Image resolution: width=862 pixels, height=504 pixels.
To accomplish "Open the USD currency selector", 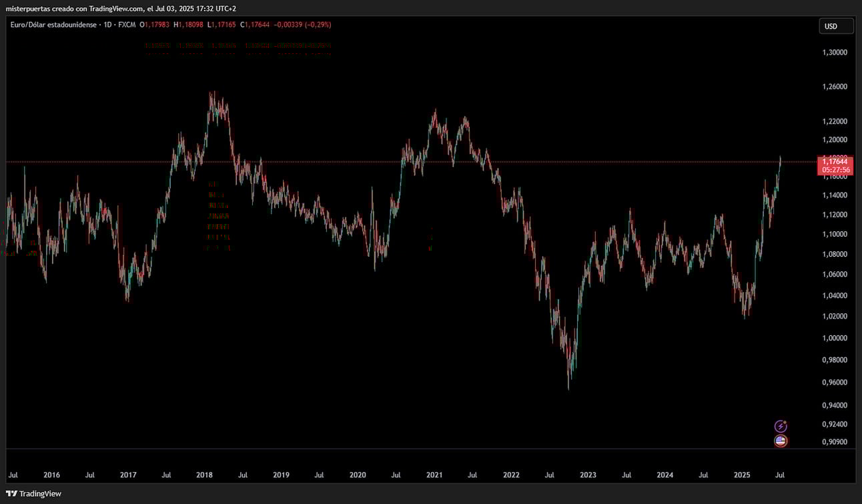I will coord(837,27).
